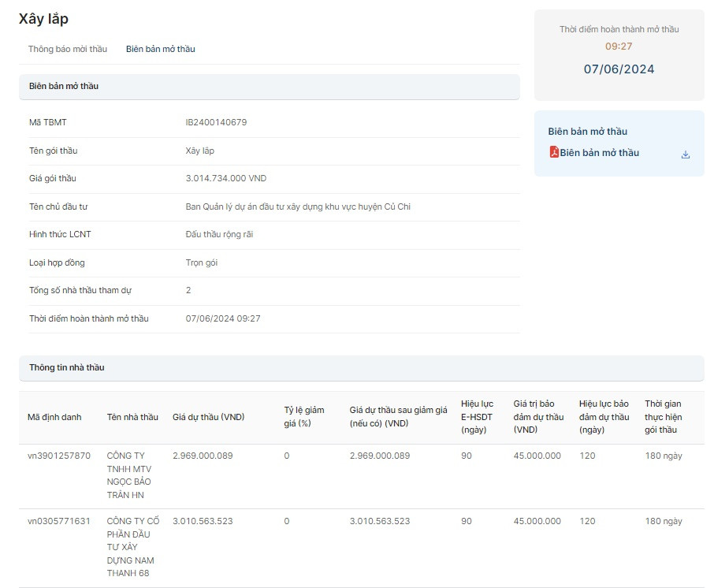
Task: Collapse the Biên bản mở thầu section header
Action: coord(269,87)
